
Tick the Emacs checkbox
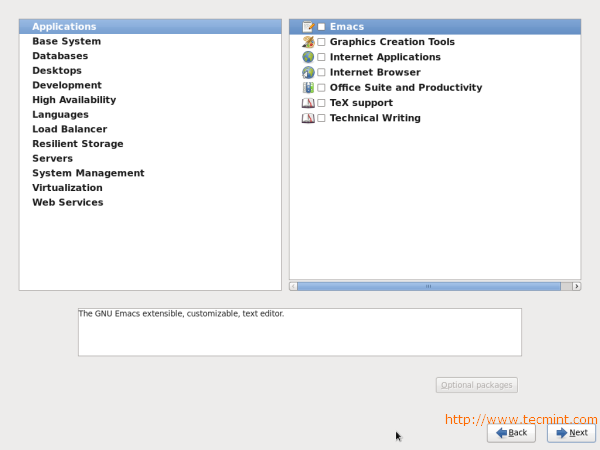click(x=321, y=26)
